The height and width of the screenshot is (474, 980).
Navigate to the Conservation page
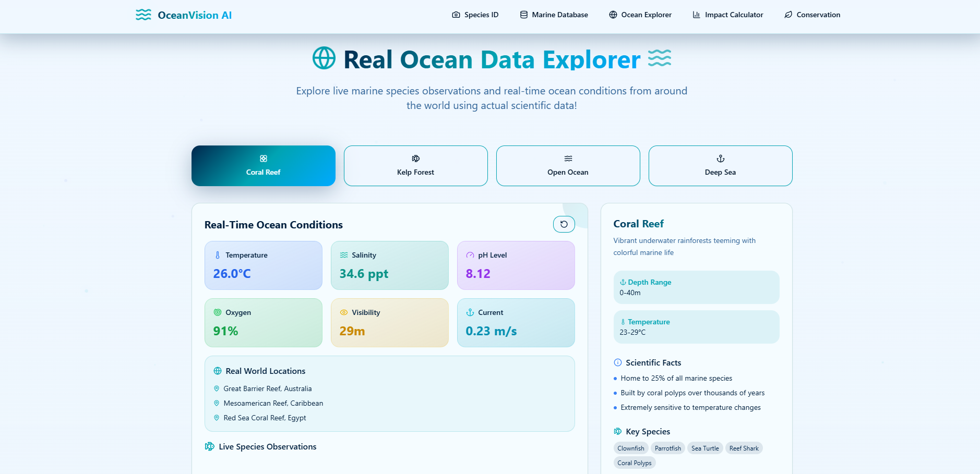812,15
